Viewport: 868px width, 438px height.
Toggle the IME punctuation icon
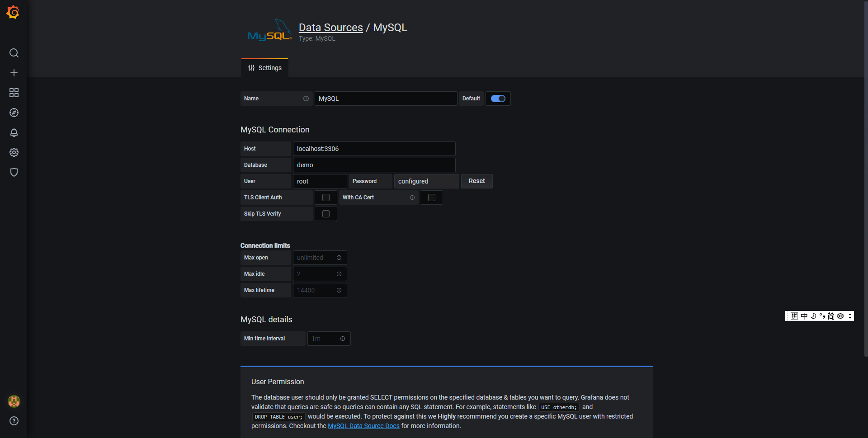pos(822,316)
